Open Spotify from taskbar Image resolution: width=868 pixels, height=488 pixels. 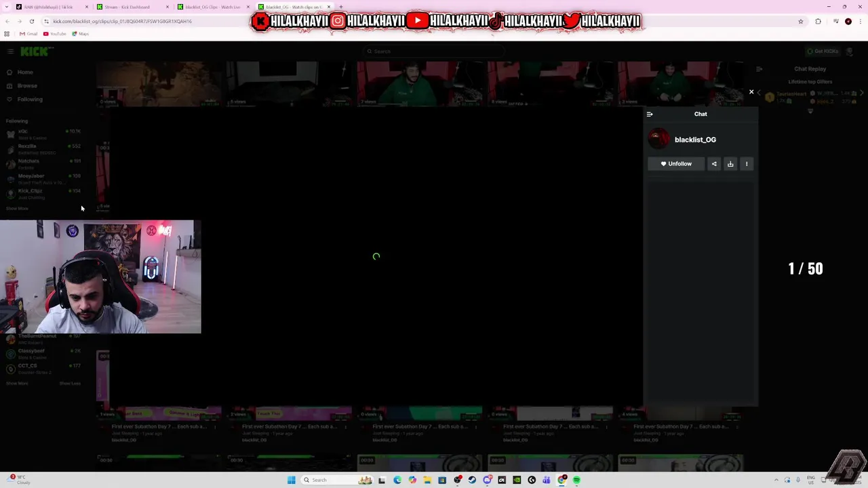click(576, 480)
